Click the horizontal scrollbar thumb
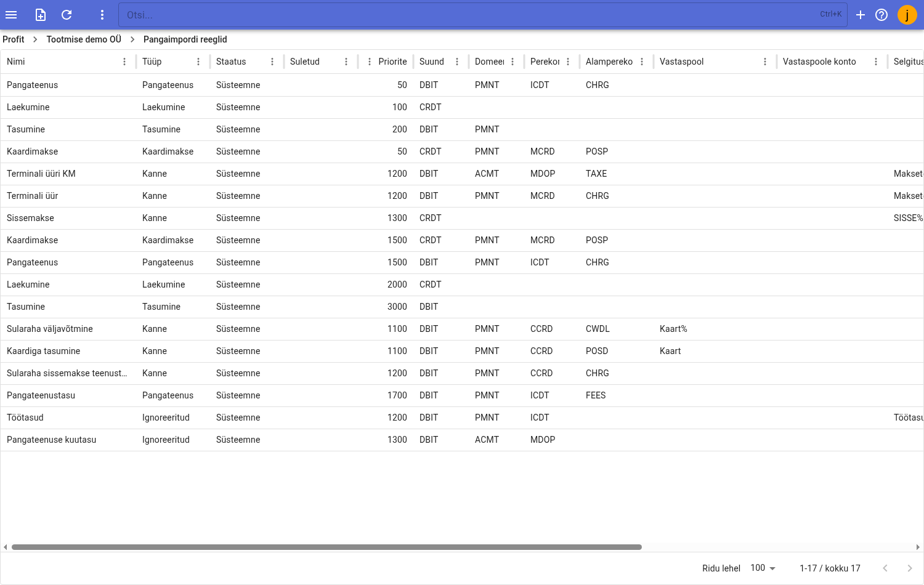The height and width of the screenshot is (585, 924). tap(326, 547)
